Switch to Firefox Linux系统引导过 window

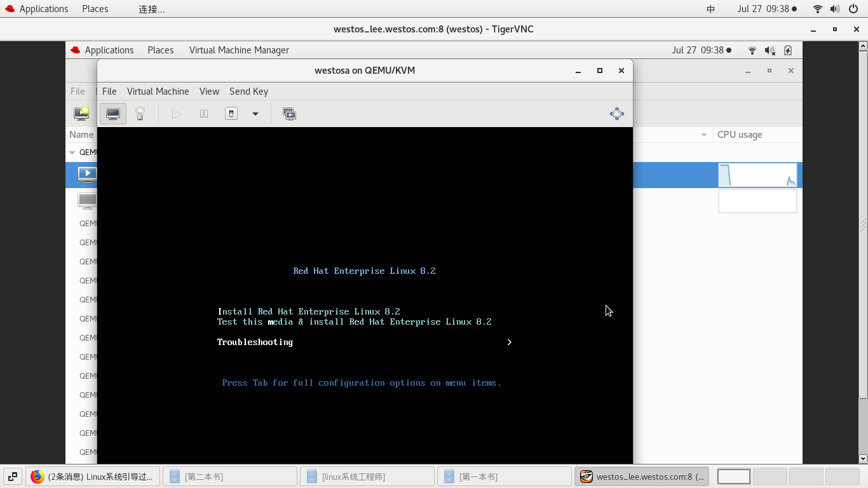pyautogui.click(x=93, y=477)
